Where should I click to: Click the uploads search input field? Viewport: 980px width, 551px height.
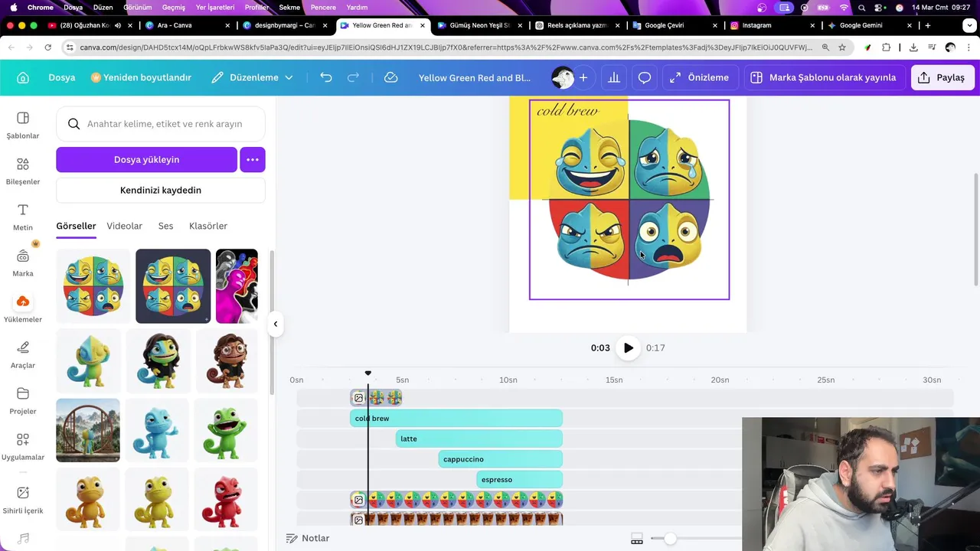pyautogui.click(x=161, y=123)
